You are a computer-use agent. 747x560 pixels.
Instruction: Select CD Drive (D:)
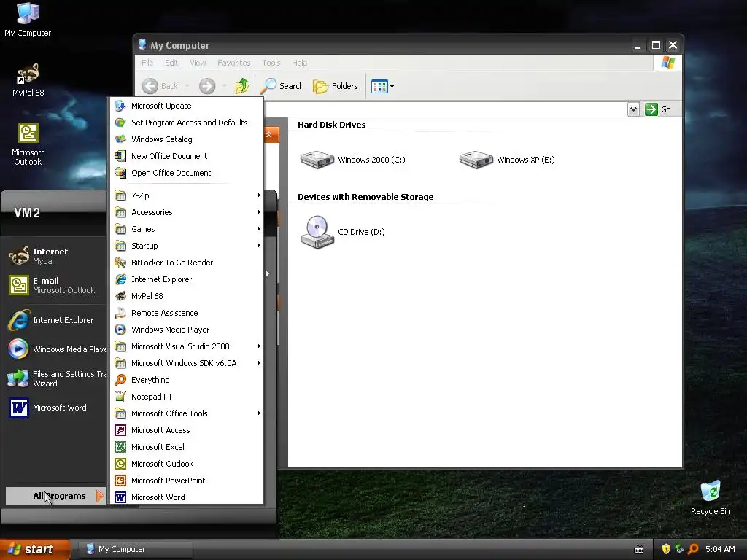pyautogui.click(x=343, y=232)
